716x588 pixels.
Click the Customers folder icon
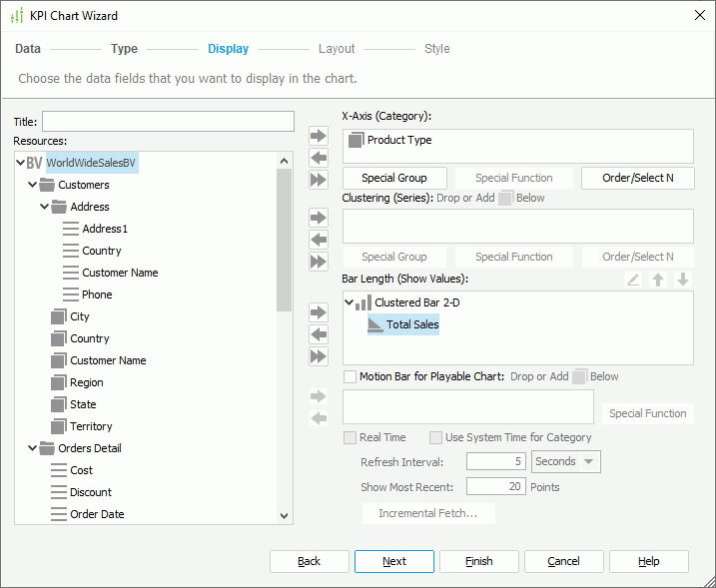click(47, 185)
